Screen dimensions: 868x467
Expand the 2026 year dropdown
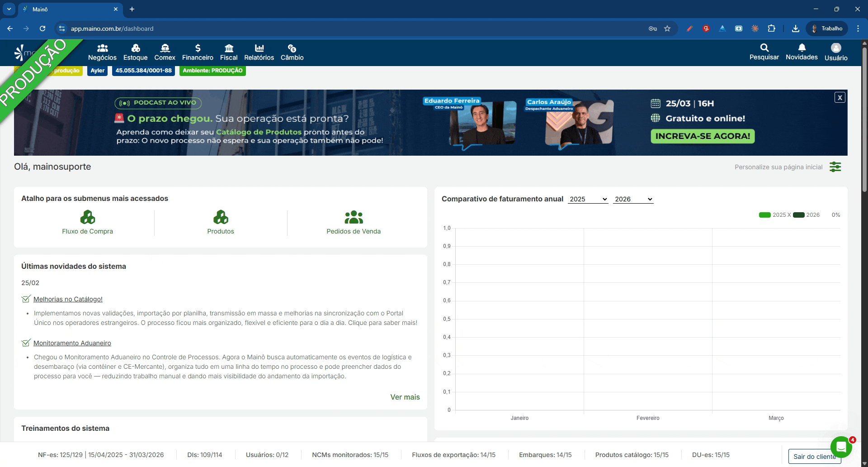633,199
